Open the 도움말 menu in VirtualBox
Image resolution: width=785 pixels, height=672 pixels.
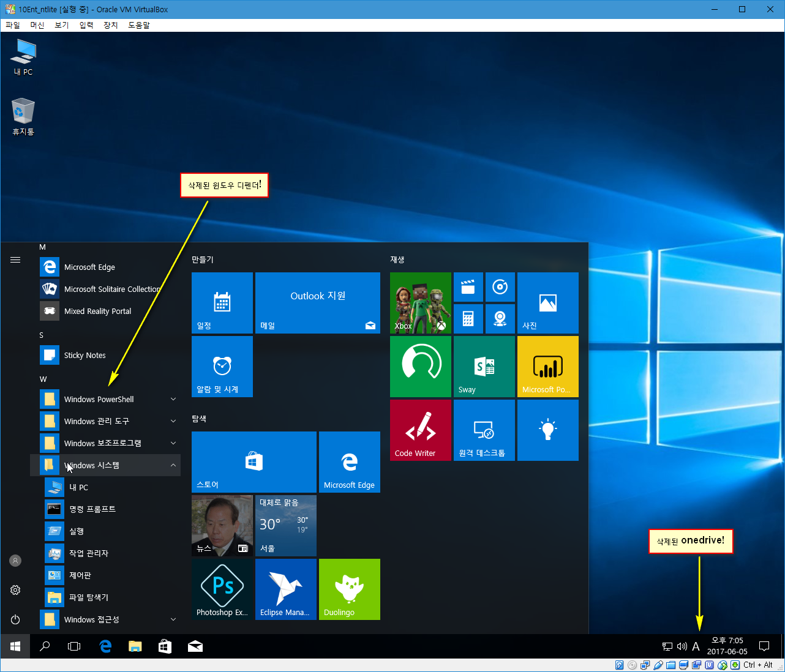[139, 25]
